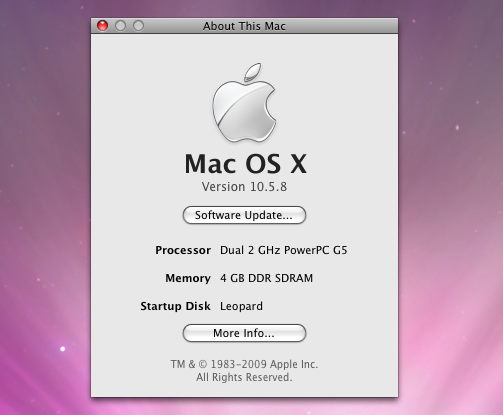Viewport: 503px width, 415px height.
Task: Click the Leopard startup disk name
Action: click(x=241, y=306)
